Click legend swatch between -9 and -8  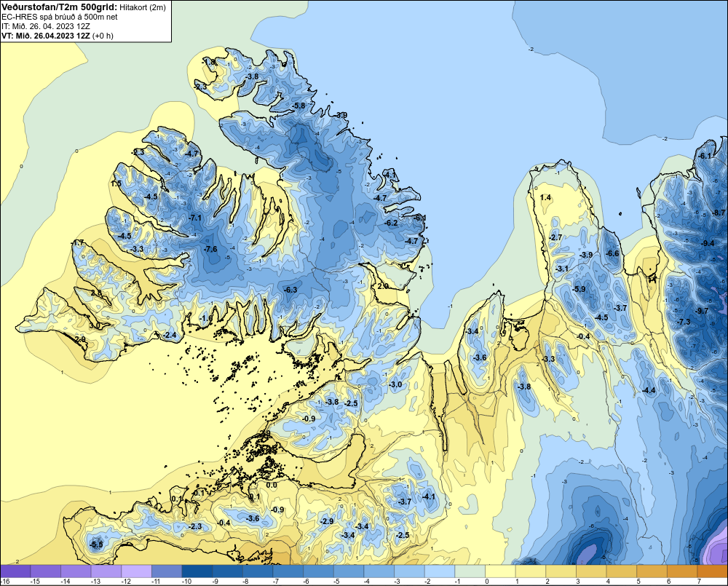coord(227,571)
